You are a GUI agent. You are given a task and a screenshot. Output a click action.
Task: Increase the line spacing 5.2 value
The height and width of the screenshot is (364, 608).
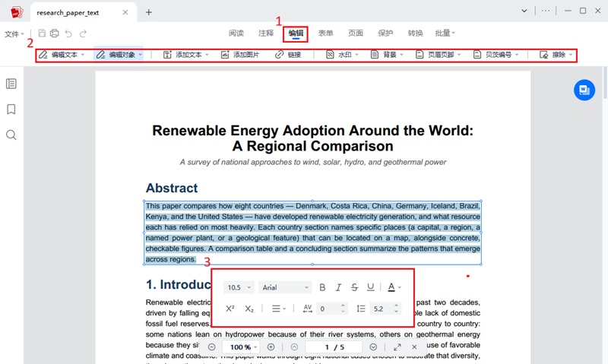click(396, 305)
